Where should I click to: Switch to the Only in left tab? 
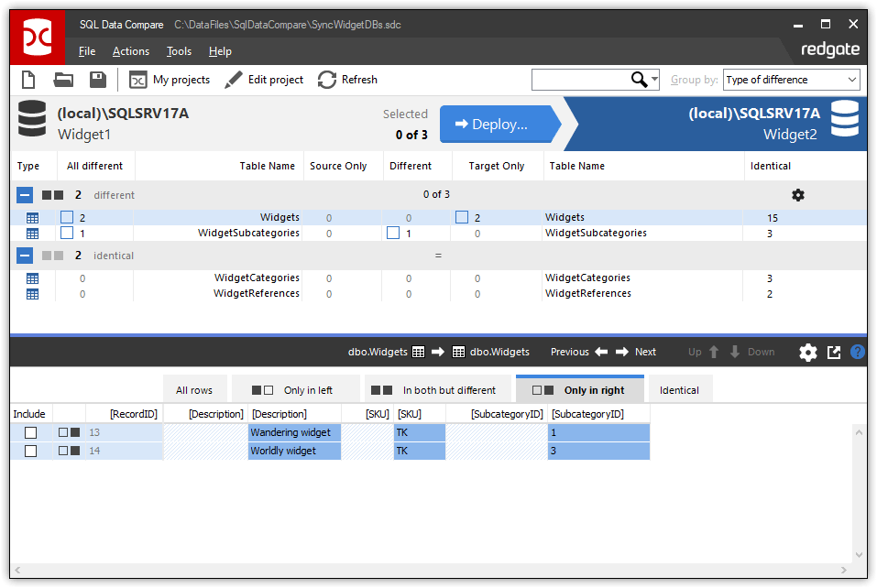click(295, 390)
